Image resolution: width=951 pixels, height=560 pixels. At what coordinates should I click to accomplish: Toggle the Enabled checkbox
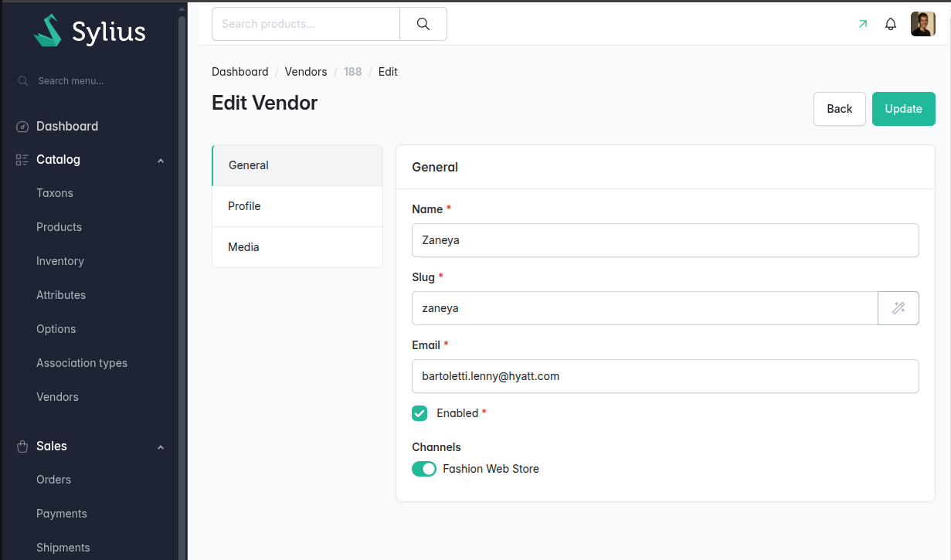(x=419, y=413)
